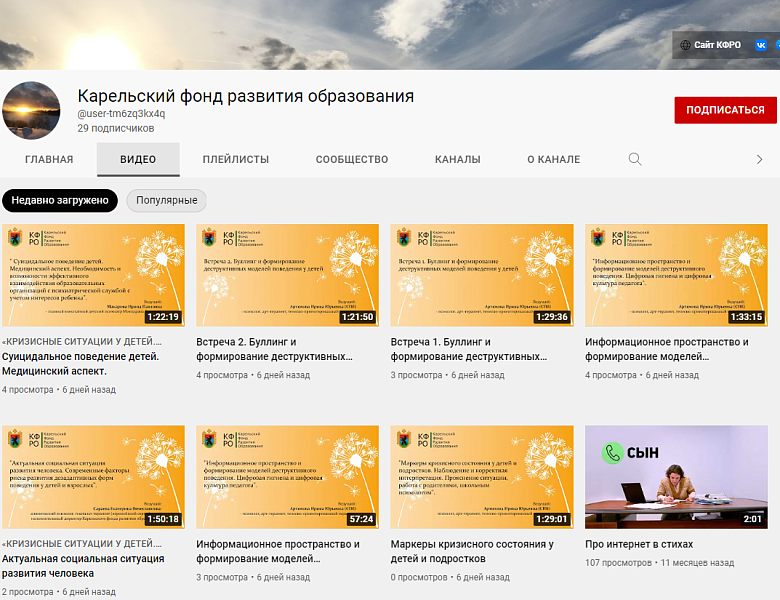Play the СЫН video thumbnail lasting 2:01

pos(677,477)
